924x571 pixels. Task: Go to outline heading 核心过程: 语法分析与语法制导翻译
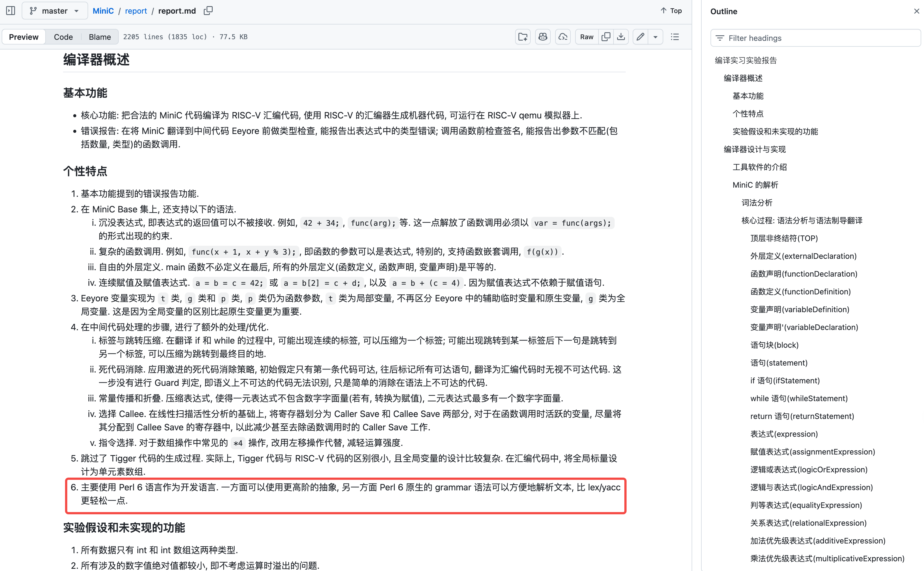coord(802,220)
